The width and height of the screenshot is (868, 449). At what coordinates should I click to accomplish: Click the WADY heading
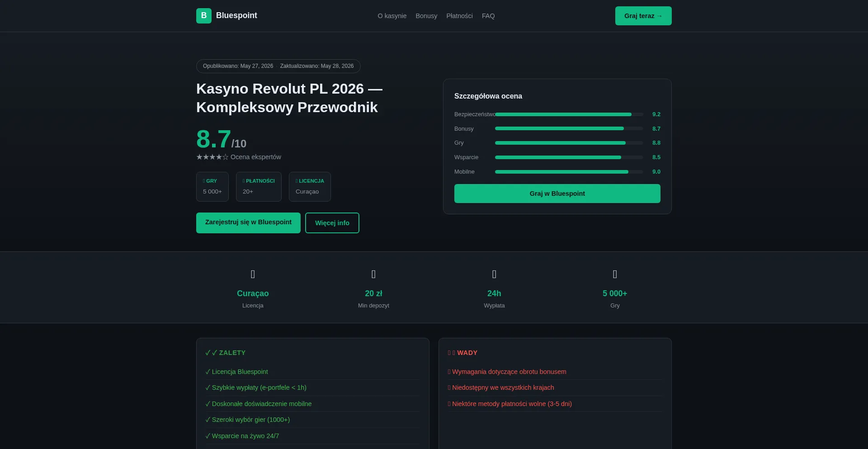click(x=463, y=353)
